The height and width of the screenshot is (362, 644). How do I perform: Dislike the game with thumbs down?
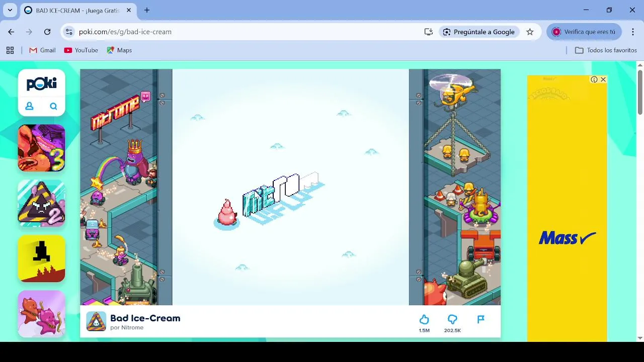(x=452, y=320)
